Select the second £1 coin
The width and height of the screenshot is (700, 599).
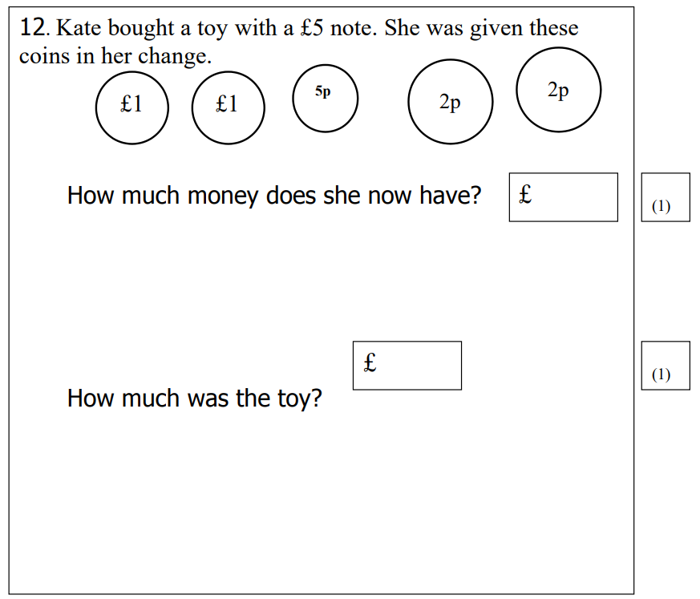pos(228,107)
